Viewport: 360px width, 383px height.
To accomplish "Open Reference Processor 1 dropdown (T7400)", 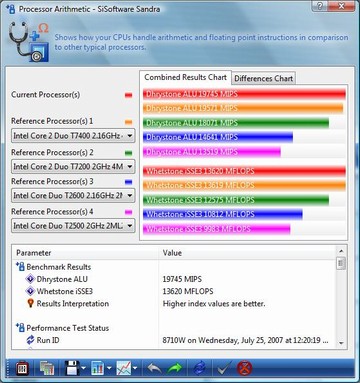I will coord(73,136).
